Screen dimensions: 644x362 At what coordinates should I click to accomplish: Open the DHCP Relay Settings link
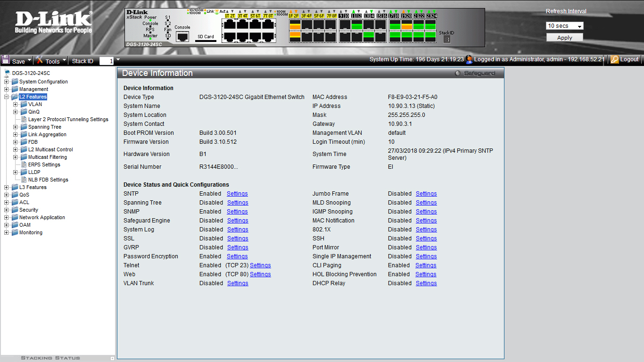426,283
